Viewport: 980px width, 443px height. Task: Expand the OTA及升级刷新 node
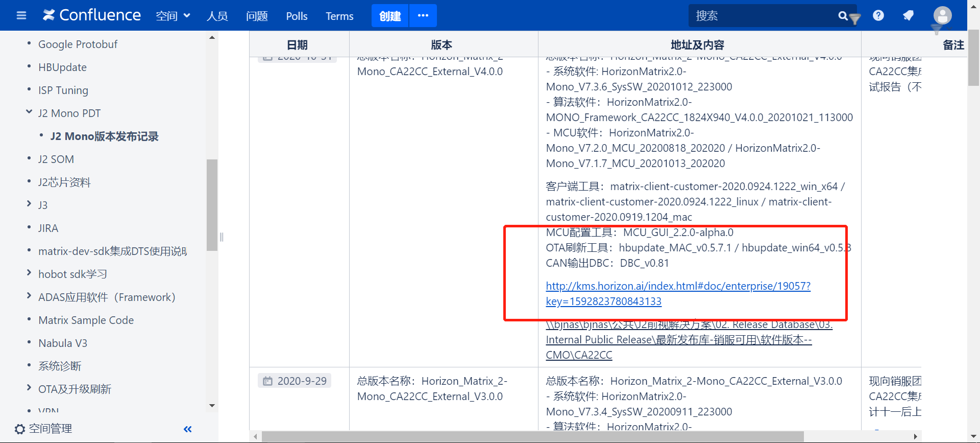[29, 388]
